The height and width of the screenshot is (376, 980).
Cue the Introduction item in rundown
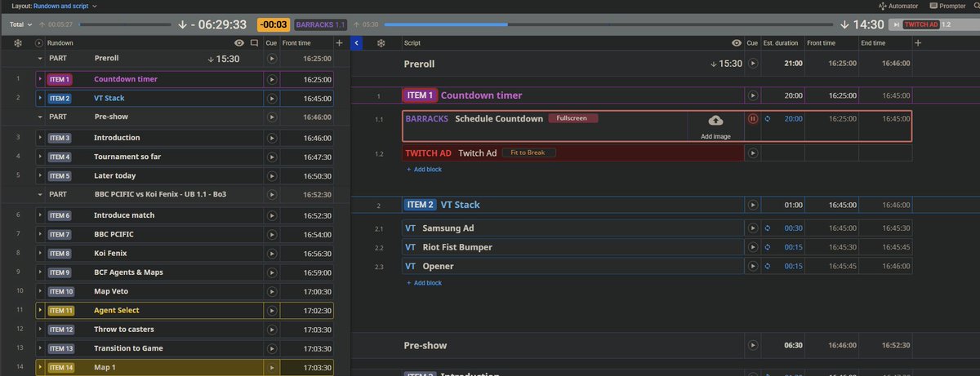272,138
